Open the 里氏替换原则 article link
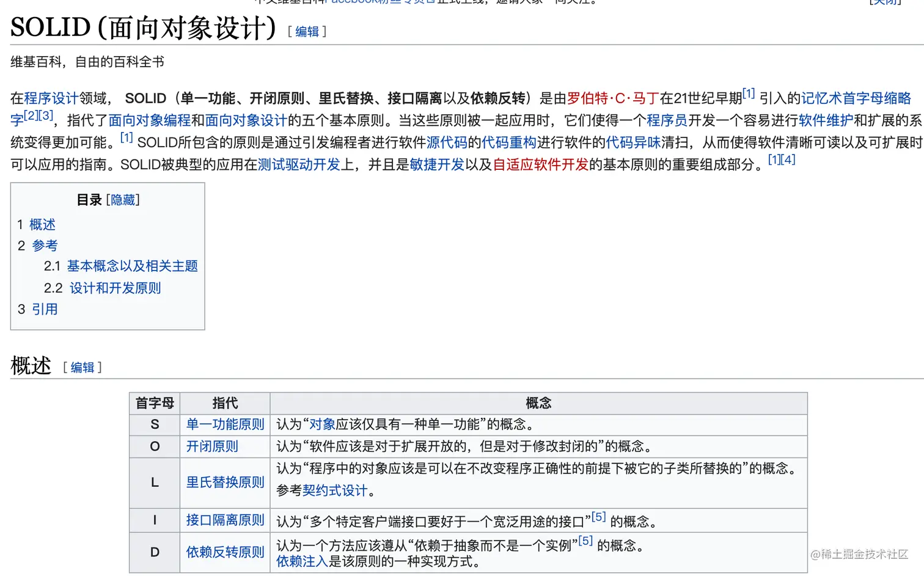Image resolution: width=924 pixels, height=576 pixels. (x=224, y=482)
